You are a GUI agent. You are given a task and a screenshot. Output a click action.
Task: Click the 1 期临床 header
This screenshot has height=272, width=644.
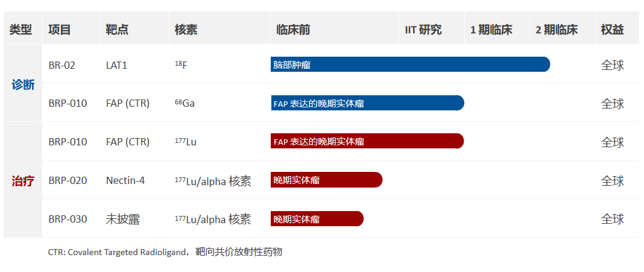pyautogui.click(x=491, y=30)
